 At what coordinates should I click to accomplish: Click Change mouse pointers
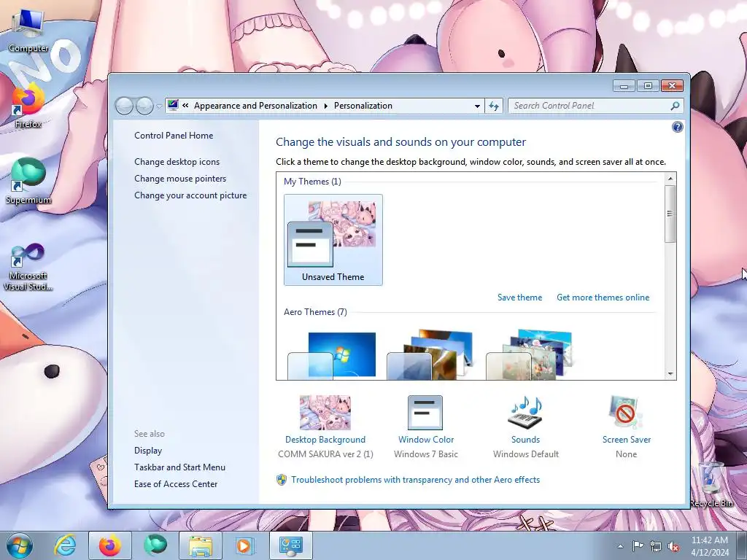pyautogui.click(x=180, y=178)
